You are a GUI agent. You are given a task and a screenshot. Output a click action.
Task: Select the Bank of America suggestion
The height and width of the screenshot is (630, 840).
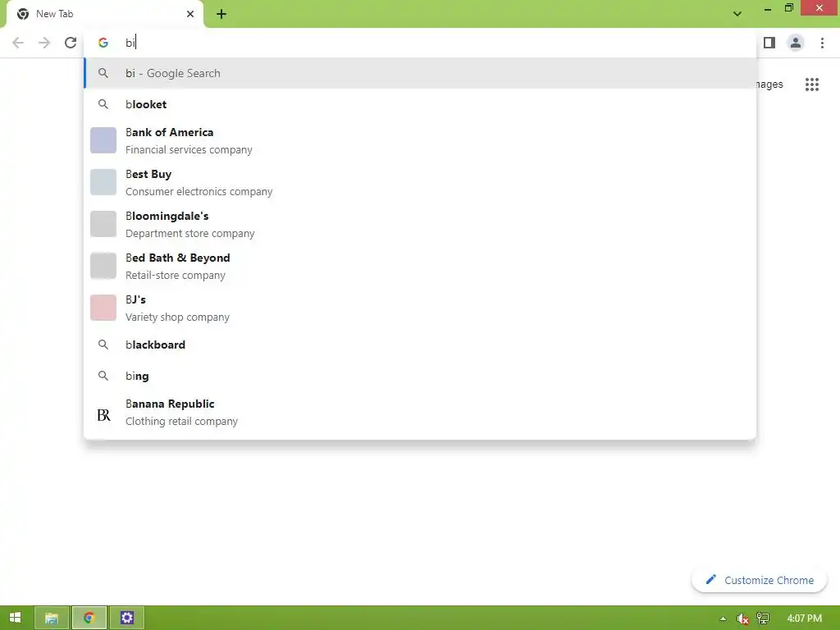tap(420, 140)
